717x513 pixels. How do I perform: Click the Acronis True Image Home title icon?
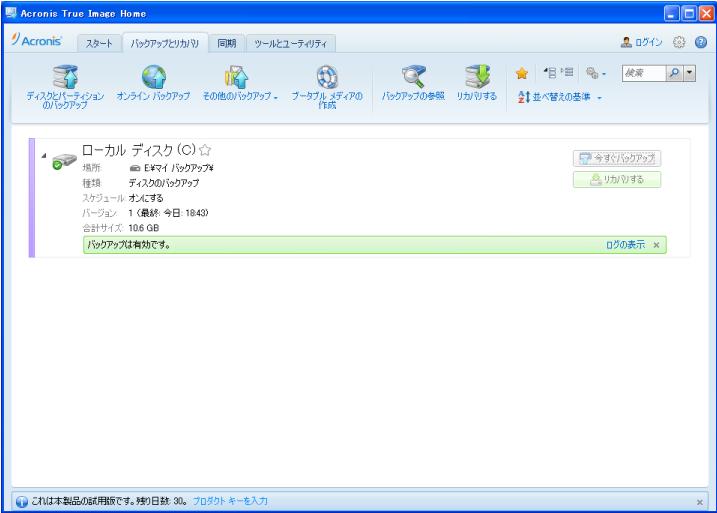pos(11,13)
